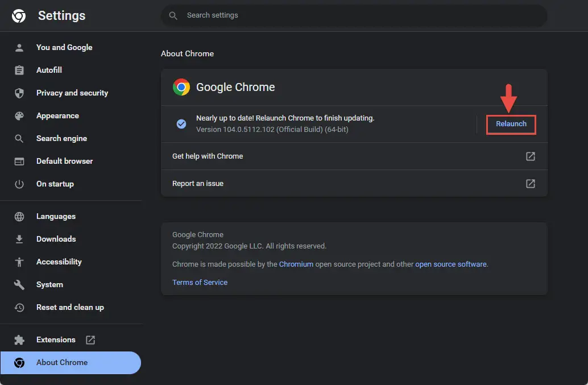This screenshot has height=385, width=588.
Task: Select the Privacy and security shield icon
Action: click(19, 93)
